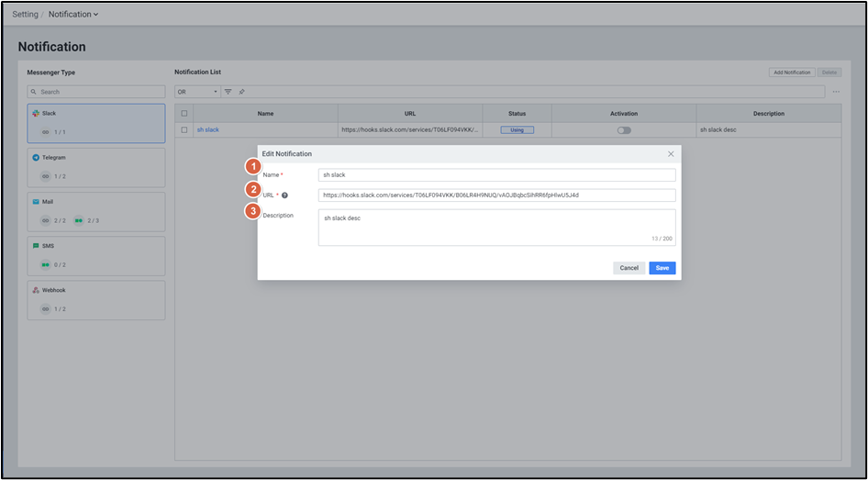Screen dimensions: 868x480
Task: Go to Setting in the breadcrumb
Action: (x=25, y=15)
